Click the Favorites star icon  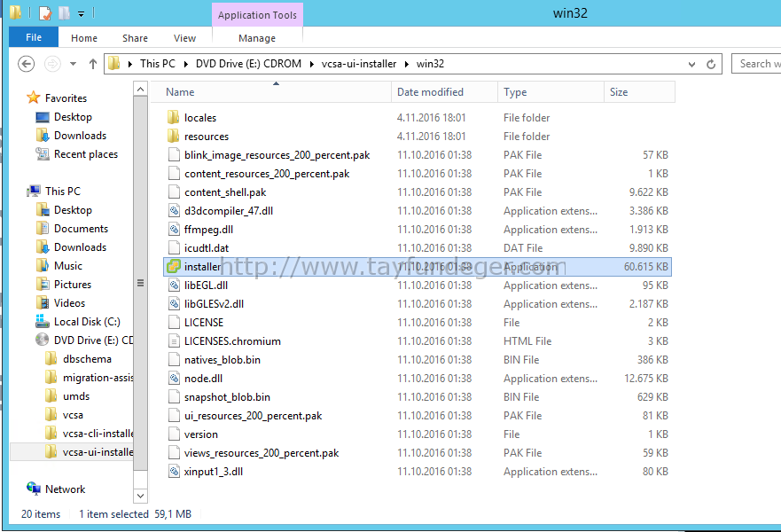click(x=34, y=98)
